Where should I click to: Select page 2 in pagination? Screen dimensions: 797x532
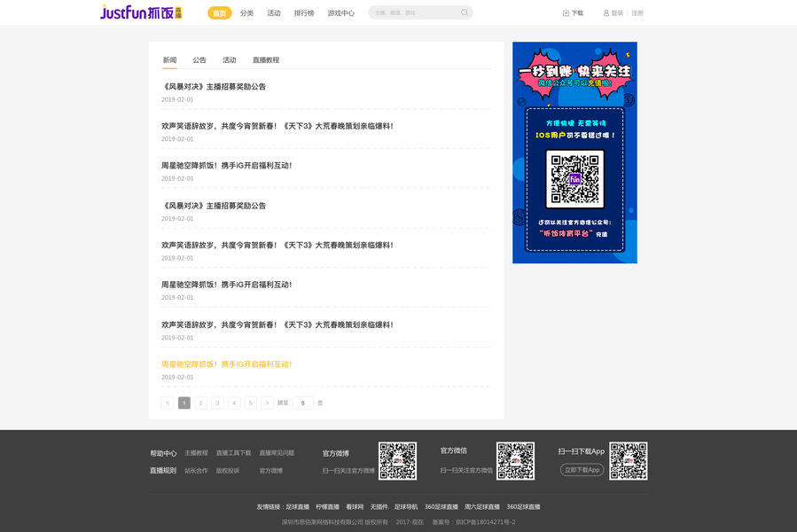(200, 403)
